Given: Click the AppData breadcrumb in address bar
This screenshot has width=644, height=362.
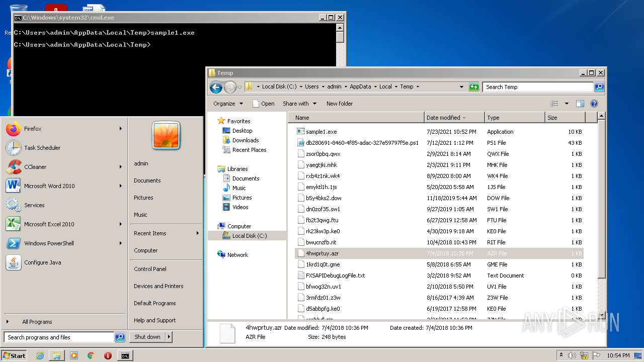Looking at the screenshot, I should (x=361, y=86).
